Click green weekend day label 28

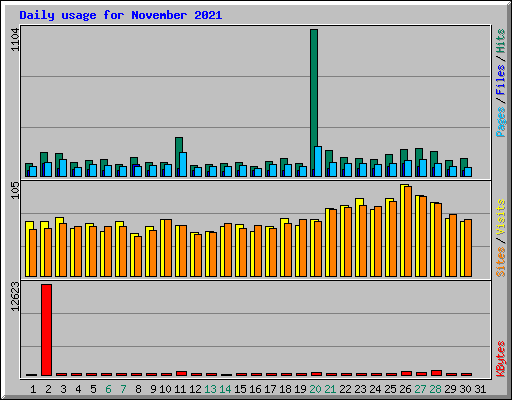(x=435, y=389)
